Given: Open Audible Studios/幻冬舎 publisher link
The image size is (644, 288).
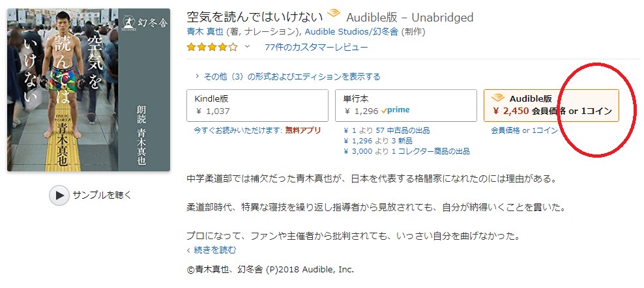Looking at the screenshot, I should pyautogui.click(x=351, y=32).
